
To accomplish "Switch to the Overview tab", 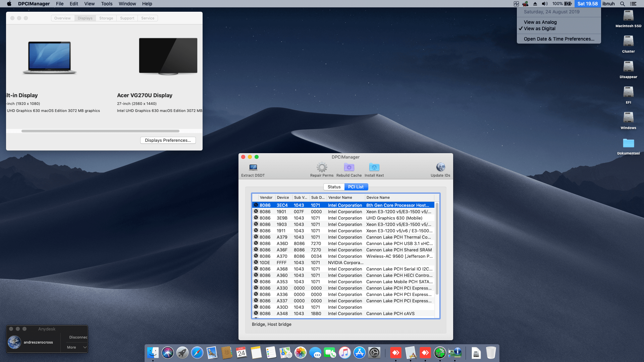I will (62, 18).
